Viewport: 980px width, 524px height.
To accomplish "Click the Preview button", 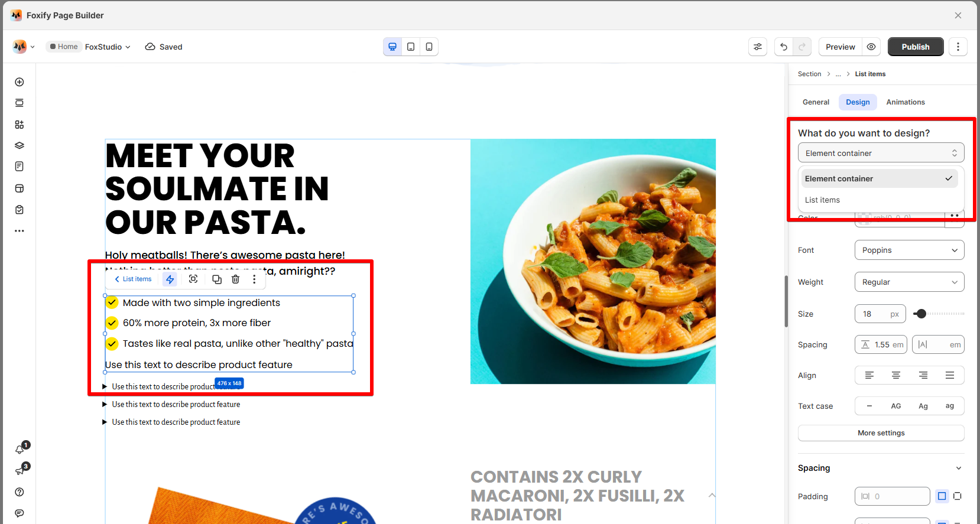I will click(841, 47).
